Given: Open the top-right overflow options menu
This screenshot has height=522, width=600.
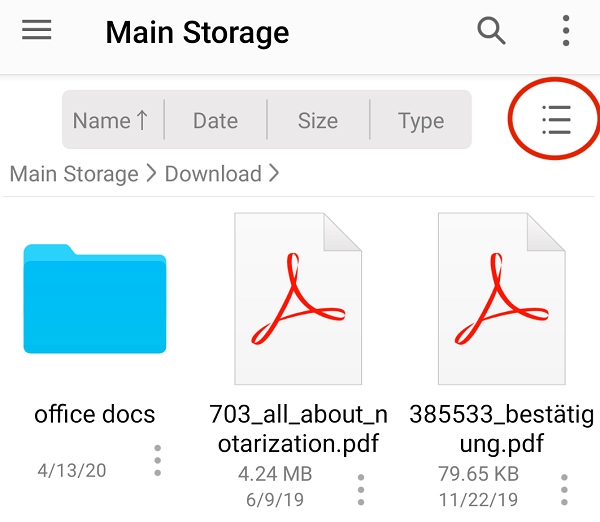Looking at the screenshot, I should pyautogui.click(x=566, y=31).
